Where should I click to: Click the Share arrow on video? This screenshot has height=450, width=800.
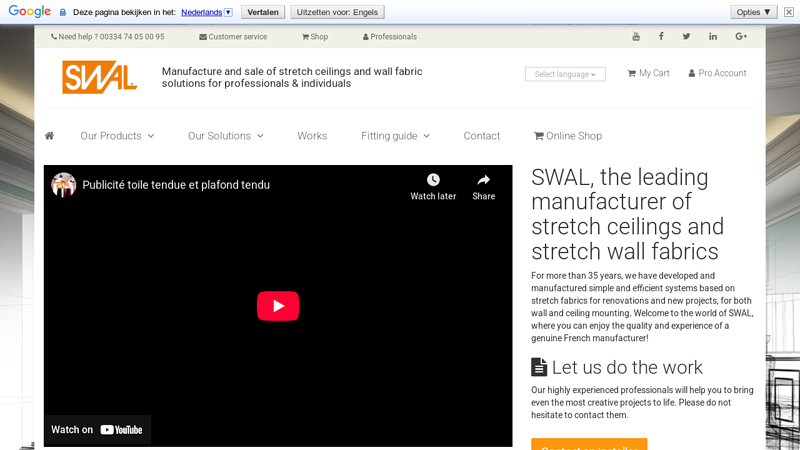coord(483,180)
